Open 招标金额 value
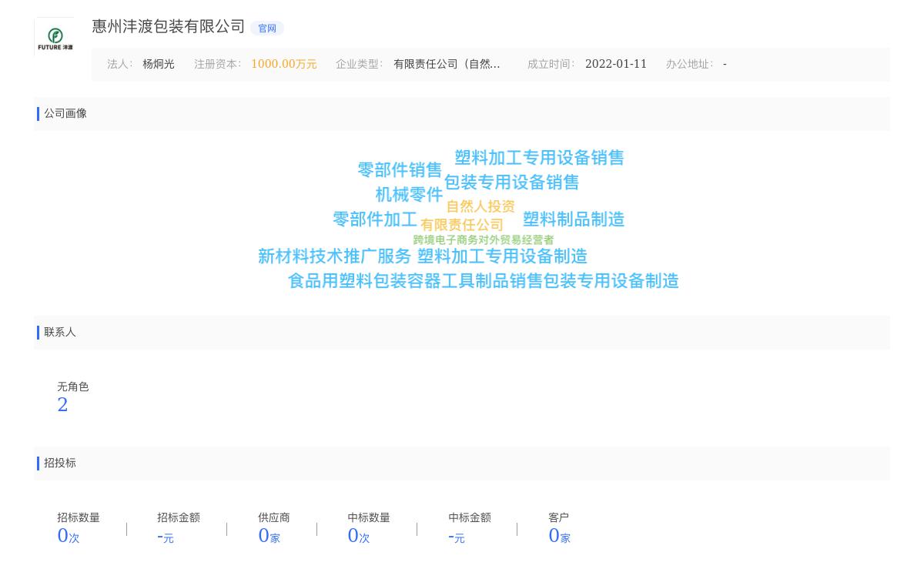This screenshot has width=924, height=579. point(166,537)
